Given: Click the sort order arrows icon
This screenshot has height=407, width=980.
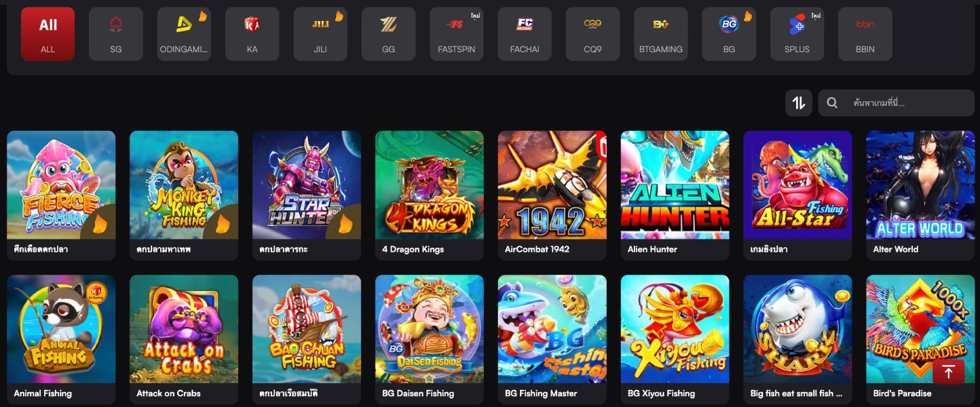Looking at the screenshot, I should (799, 103).
